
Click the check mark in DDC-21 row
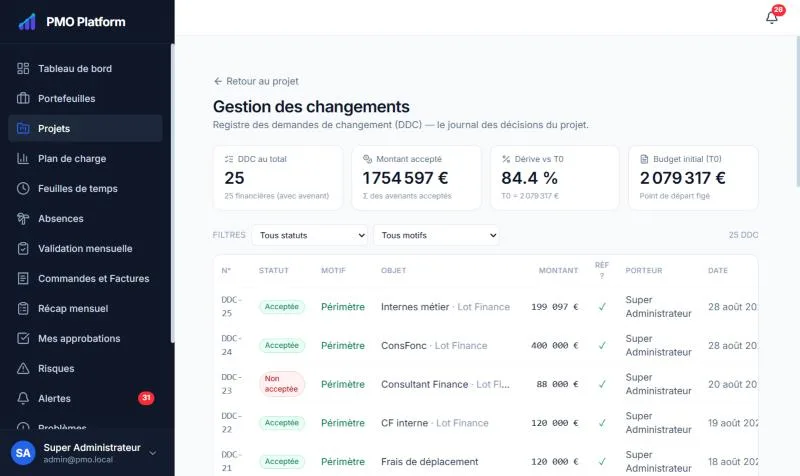click(x=602, y=462)
